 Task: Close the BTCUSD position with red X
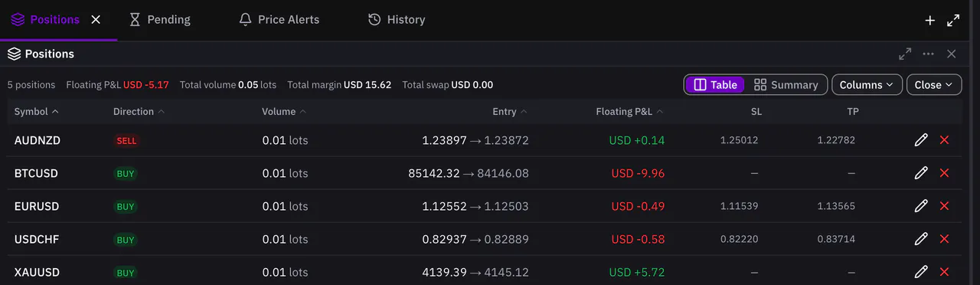tap(944, 173)
